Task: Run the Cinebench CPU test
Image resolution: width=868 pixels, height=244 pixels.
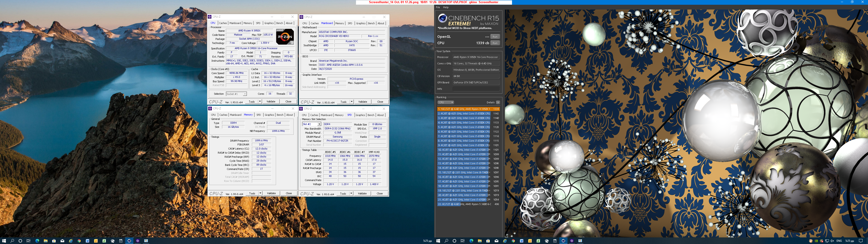Action: pos(495,43)
